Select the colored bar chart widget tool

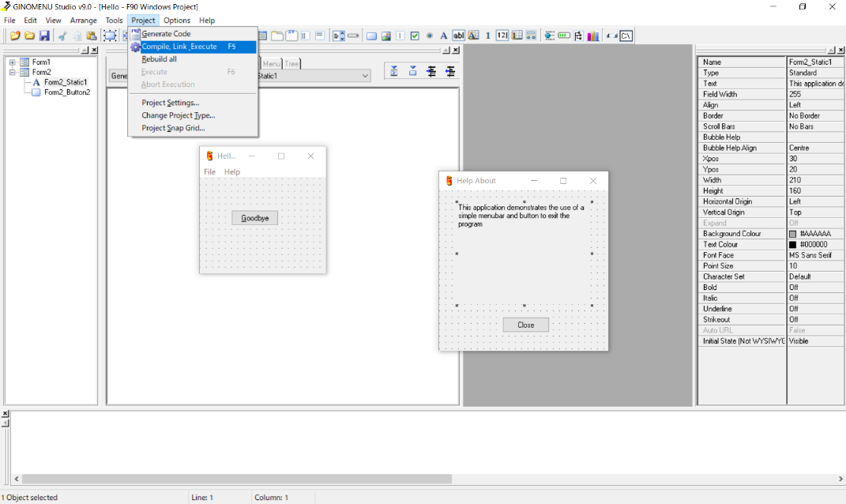pos(593,36)
